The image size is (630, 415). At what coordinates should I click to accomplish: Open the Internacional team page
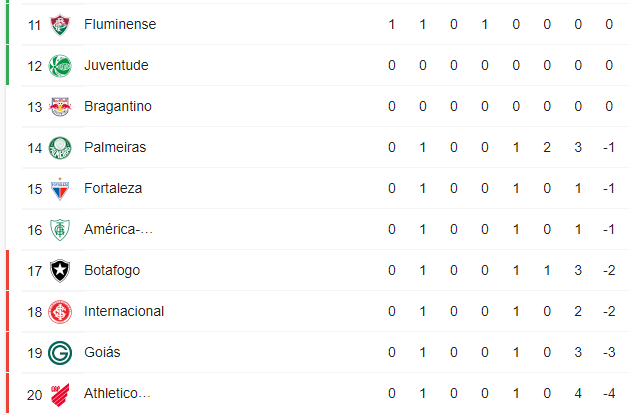[124, 311]
